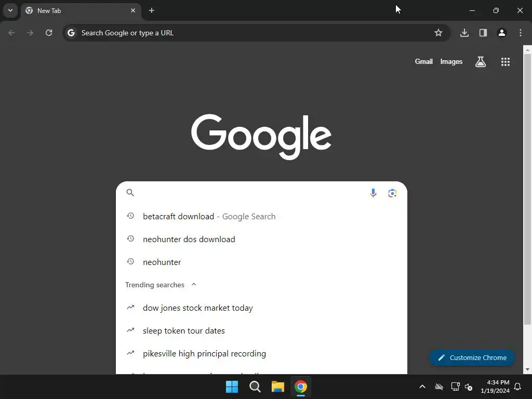Screen dimensions: 532x399
Task: Open the tab search dropdown arrow
Action: [10, 10]
